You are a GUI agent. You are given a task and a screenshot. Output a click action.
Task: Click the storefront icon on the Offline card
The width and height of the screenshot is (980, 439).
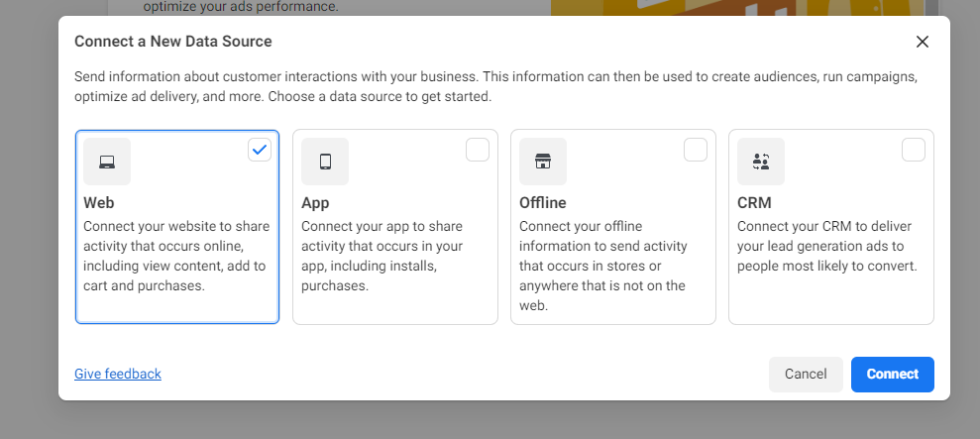[x=543, y=162]
